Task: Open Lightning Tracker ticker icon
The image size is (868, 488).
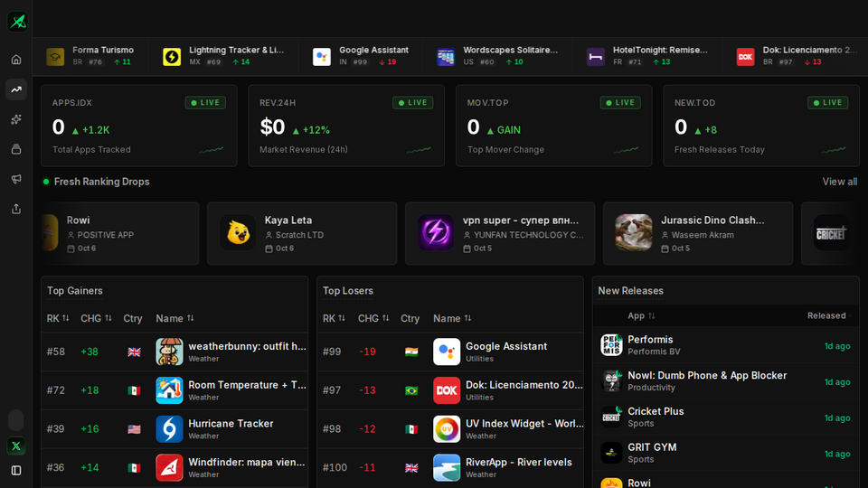Action: [x=172, y=56]
